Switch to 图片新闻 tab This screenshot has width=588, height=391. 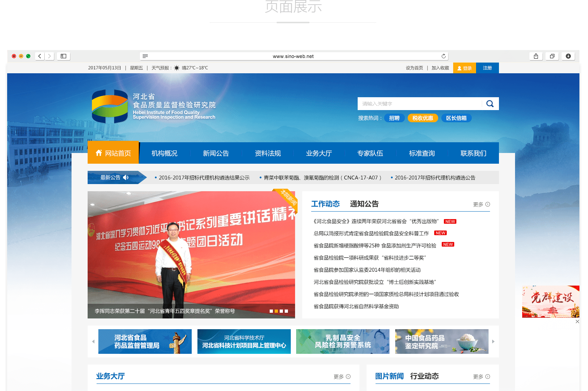389,376
